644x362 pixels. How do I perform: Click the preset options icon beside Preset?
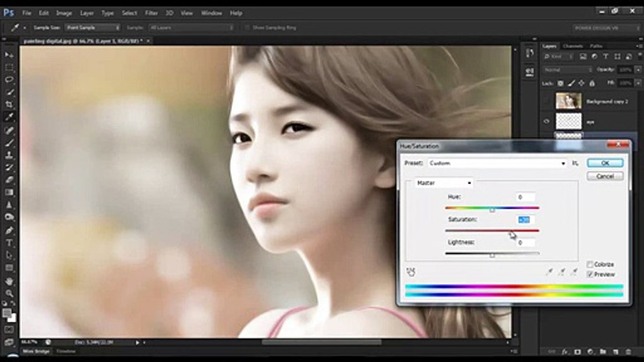[x=575, y=163]
